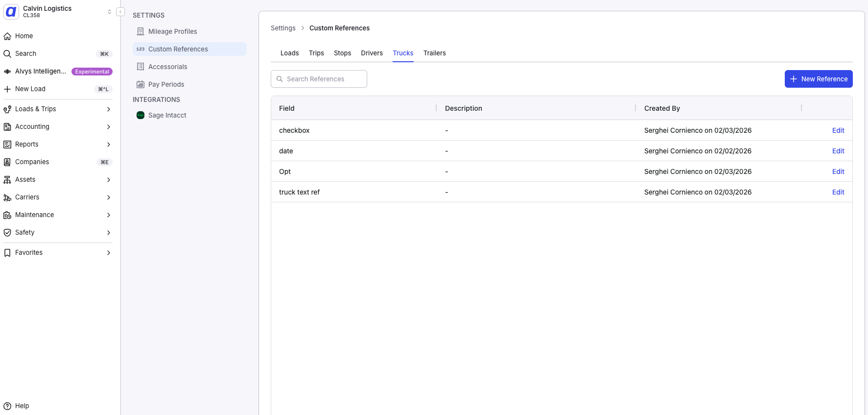Click 'Serghei Cornienco on 02/02/2026' cell

698,151
